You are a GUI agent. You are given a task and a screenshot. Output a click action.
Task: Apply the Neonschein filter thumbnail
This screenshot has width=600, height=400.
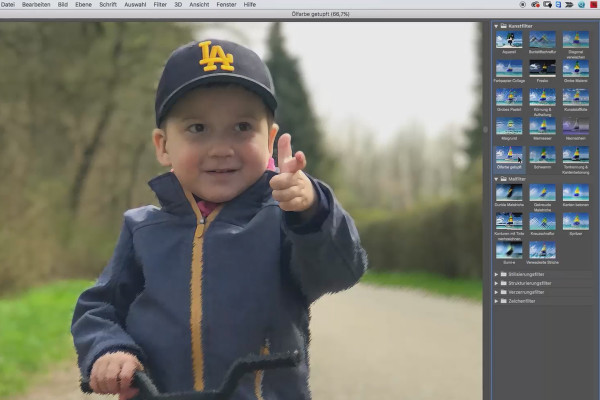point(576,126)
